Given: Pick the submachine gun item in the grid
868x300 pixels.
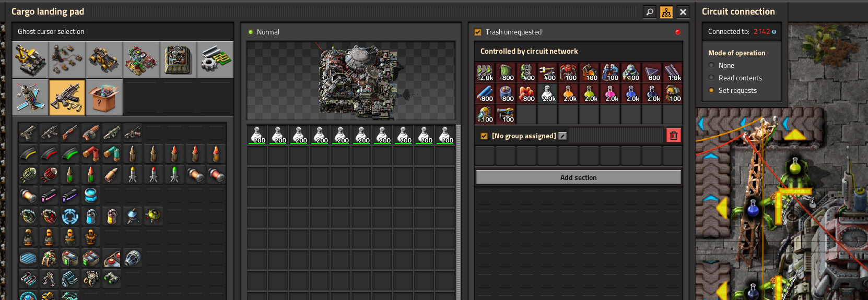Looking at the screenshot, I should [x=49, y=133].
